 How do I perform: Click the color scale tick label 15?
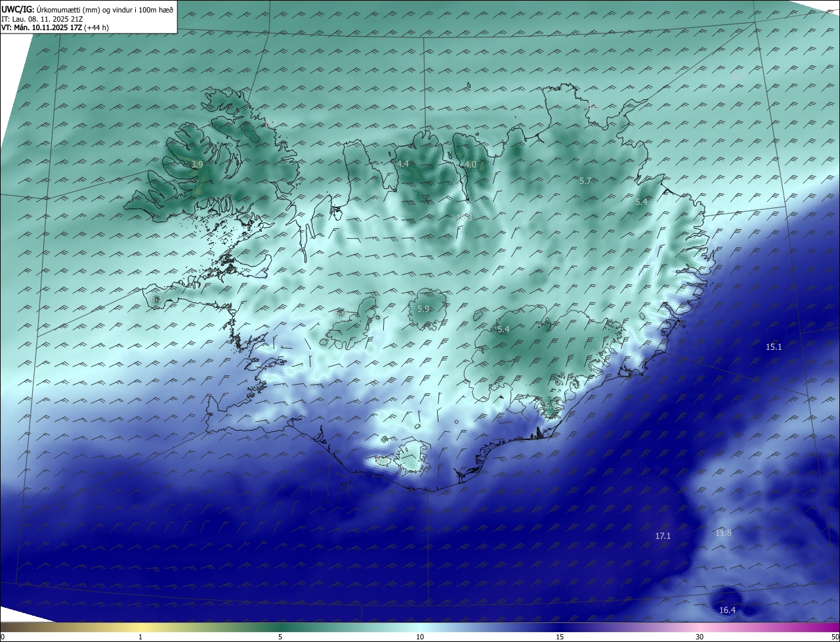tap(560, 637)
